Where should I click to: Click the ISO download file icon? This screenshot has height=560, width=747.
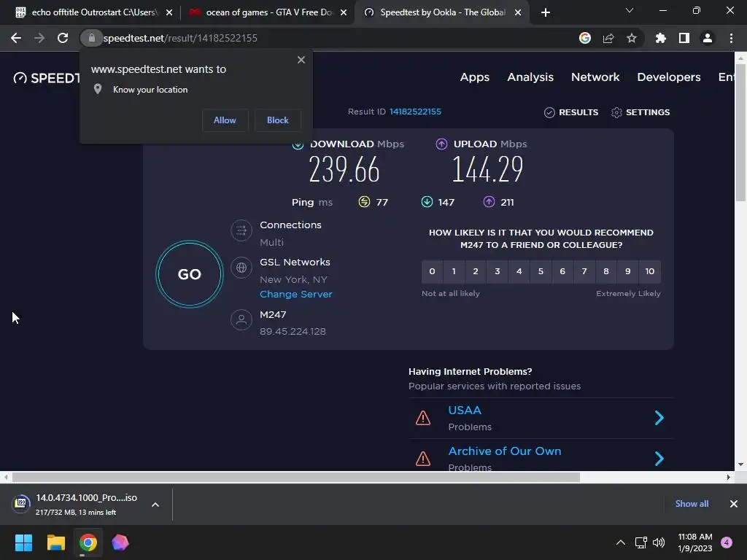(21, 503)
